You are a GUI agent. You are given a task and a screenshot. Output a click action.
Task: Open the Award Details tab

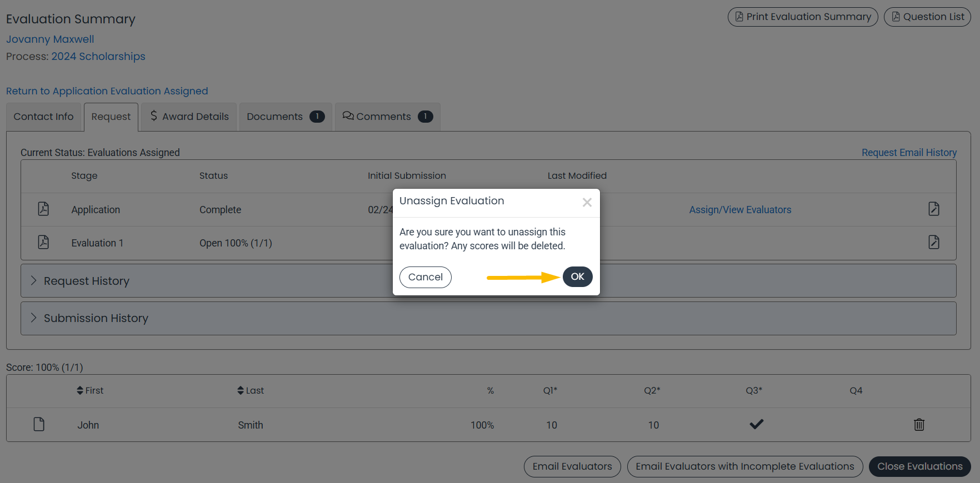tap(189, 117)
